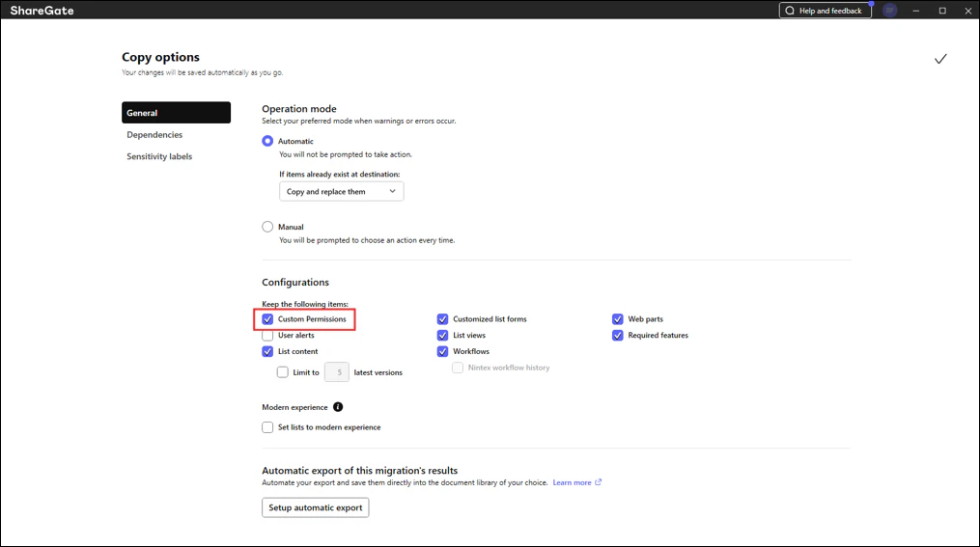Click the user profile avatar
The width and height of the screenshot is (980, 547).
(889, 11)
